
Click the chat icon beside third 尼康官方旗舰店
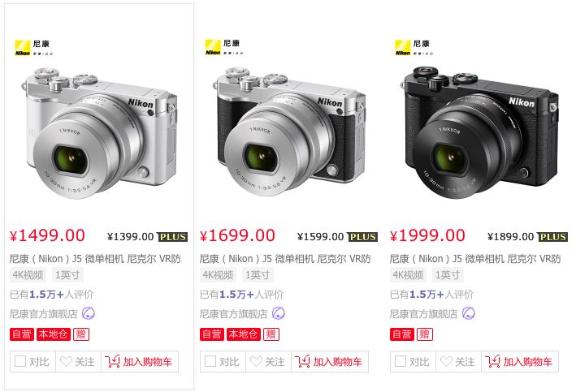tap(469, 313)
